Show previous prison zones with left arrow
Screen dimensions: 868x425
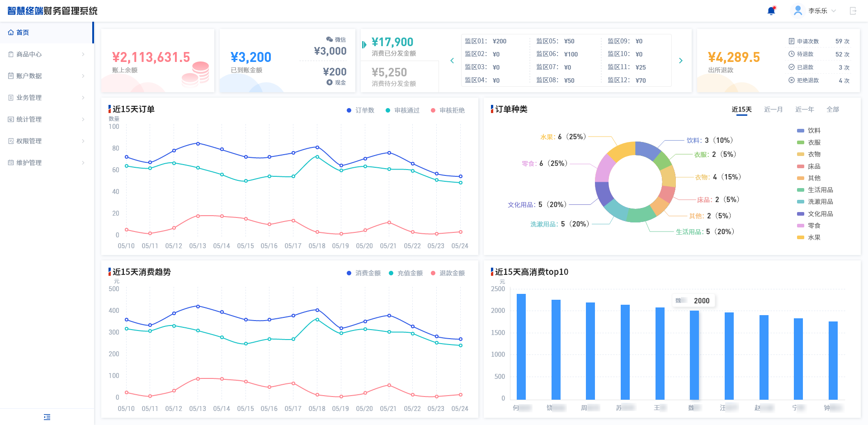click(x=452, y=61)
